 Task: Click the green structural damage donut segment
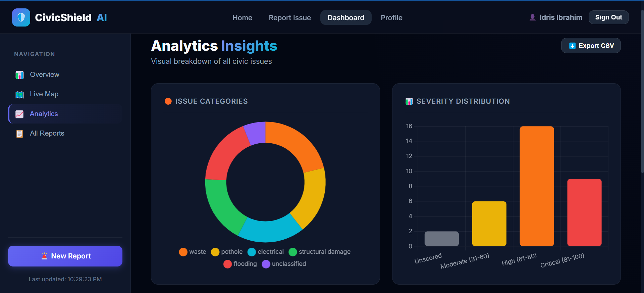pyautogui.click(x=221, y=207)
